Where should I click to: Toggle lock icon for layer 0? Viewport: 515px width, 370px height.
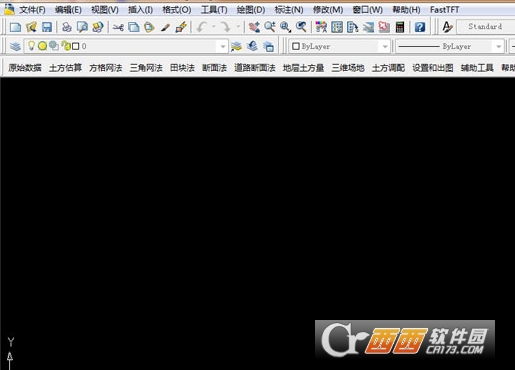66,46
